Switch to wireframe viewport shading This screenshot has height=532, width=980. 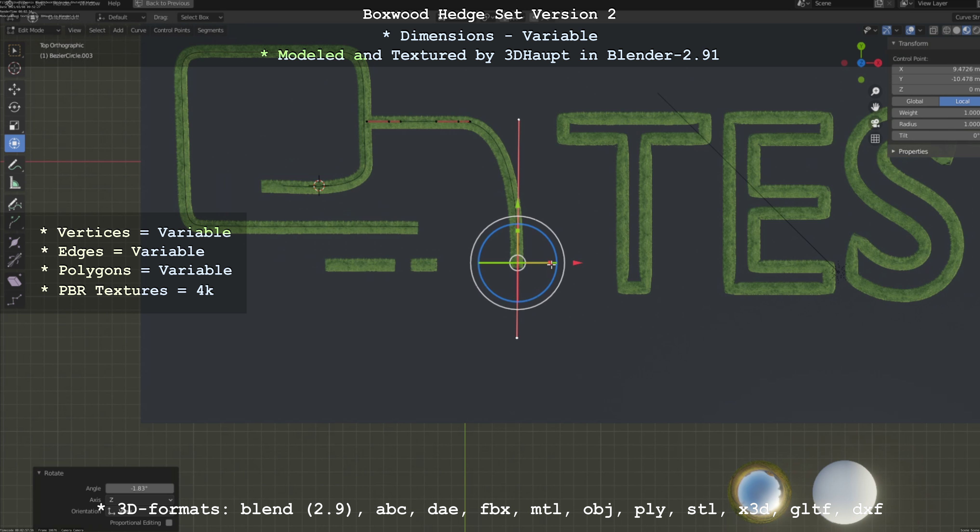947,30
